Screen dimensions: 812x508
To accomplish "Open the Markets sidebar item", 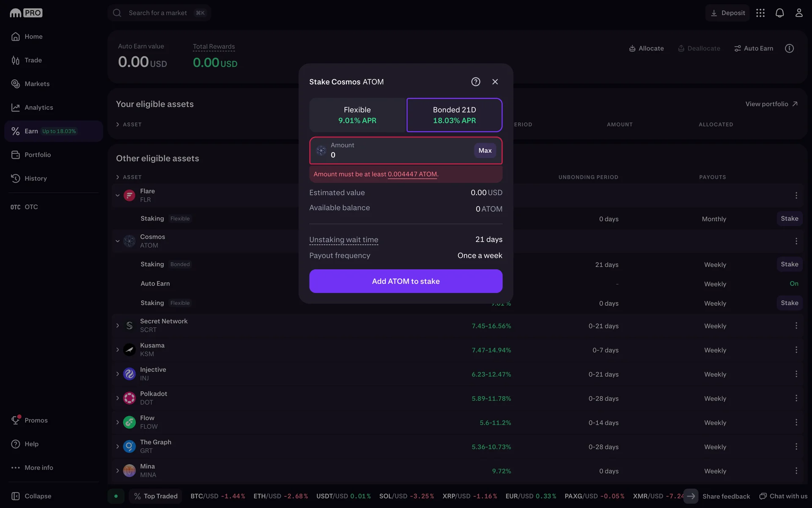I will (37, 84).
